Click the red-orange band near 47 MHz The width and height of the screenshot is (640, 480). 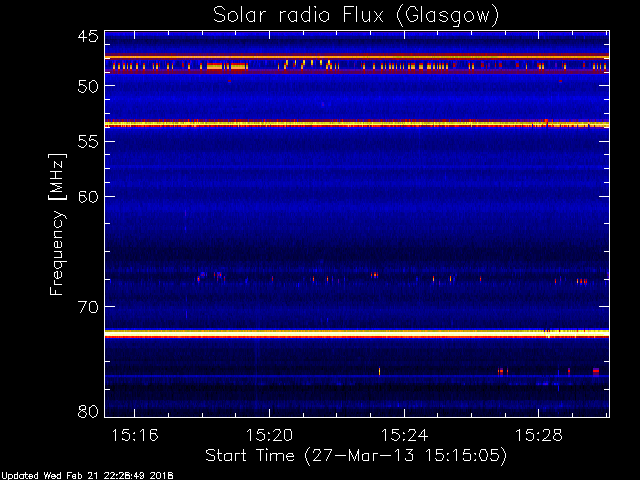pos(357,57)
